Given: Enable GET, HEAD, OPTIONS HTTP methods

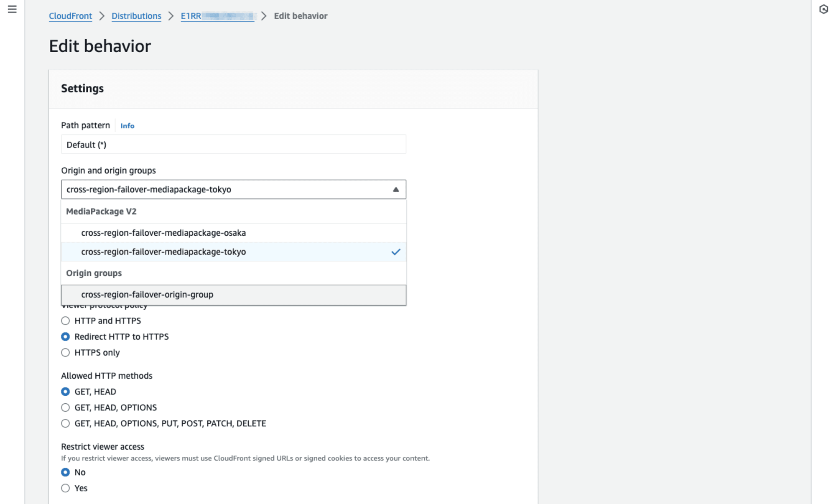Looking at the screenshot, I should pyautogui.click(x=65, y=407).
